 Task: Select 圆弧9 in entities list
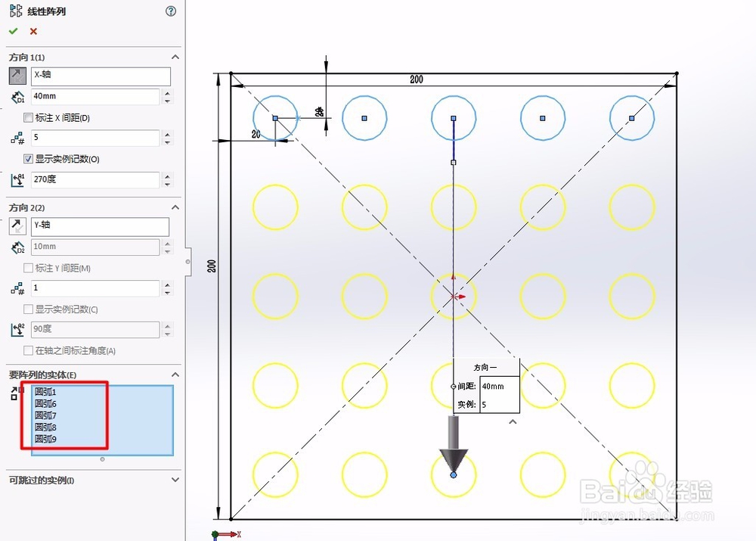(x=45, y=439)
